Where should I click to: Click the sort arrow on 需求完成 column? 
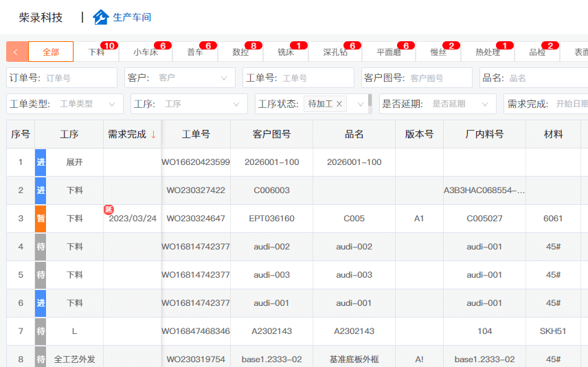coord(153,135)
